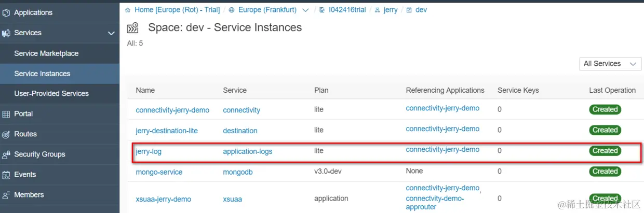Viewport: 644px width, 213px height.
Task: Click Service column header
Action: tap(235, 90)
